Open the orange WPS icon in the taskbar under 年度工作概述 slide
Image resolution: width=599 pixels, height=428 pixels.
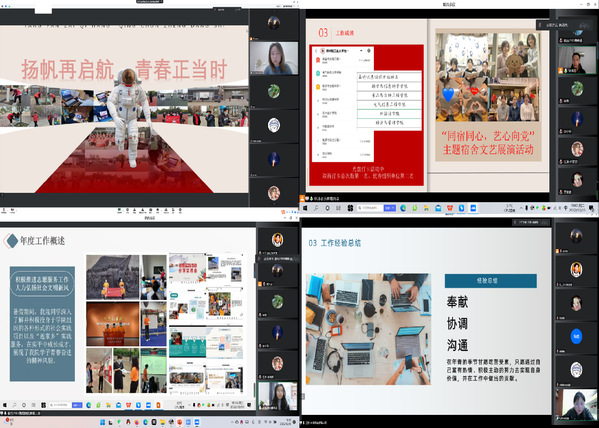tap(158, 405)
